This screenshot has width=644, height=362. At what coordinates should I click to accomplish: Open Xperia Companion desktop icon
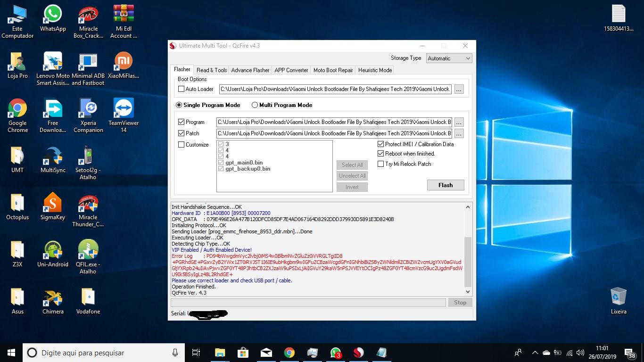coord(88,115)
